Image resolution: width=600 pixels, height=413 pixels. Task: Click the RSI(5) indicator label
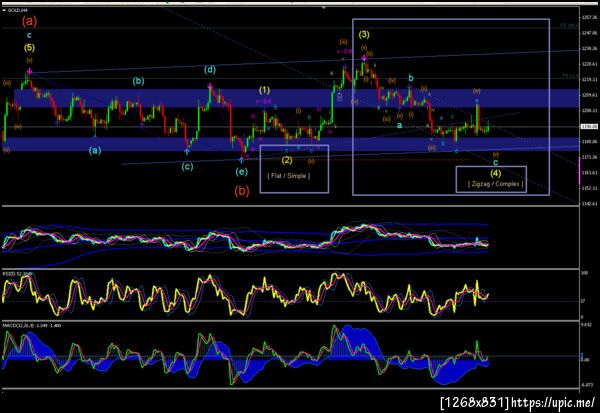pyautogui.click(x=18, y=274)
